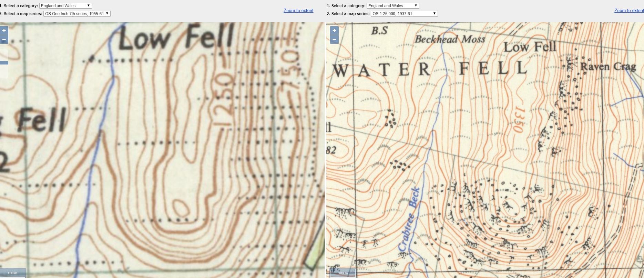Image resolution: width=644 pixels, height=278 pixels.
Task: Click the 1350 contour label on right map
Action: pyautogui.click(x=518, y=120)
